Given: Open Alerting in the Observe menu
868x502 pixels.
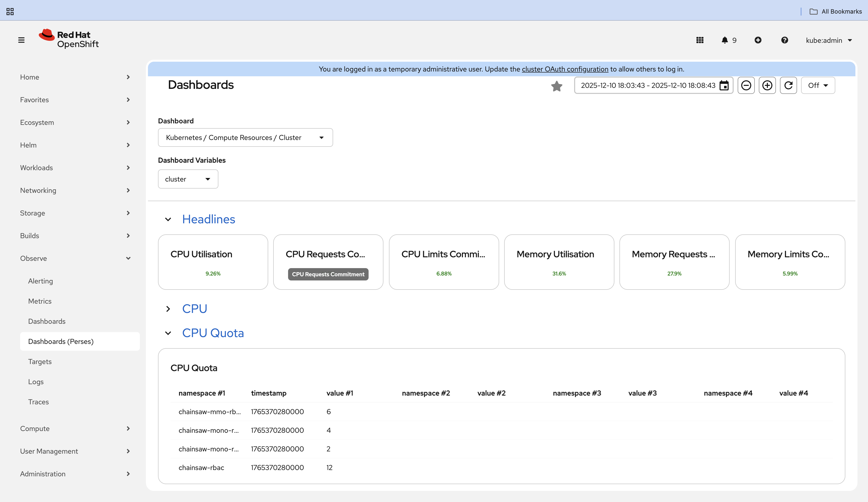Looking at the screenshot, I should pyautogui.click(x=41, y=281).
